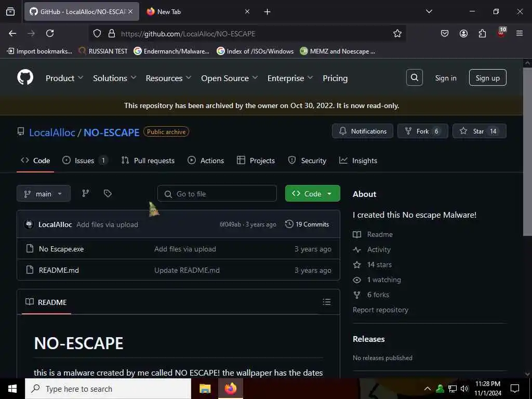532x399 pixels.
Task: Open the Pricing link
Action: pyautogui.click(x=335, y=78)
